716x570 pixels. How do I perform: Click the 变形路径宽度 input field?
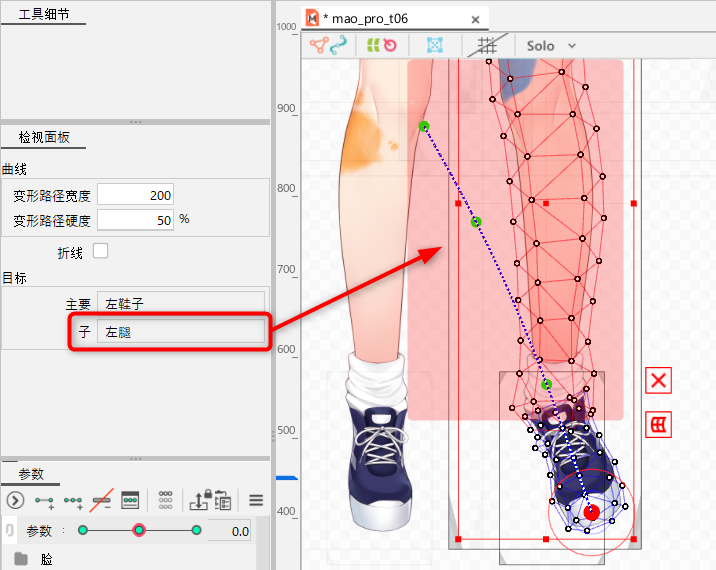click(136, 195)
